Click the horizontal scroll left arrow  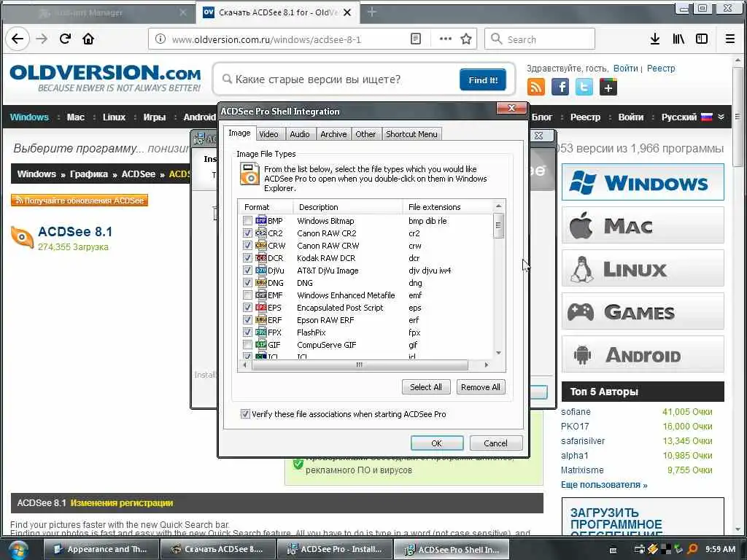pos(244,365)
